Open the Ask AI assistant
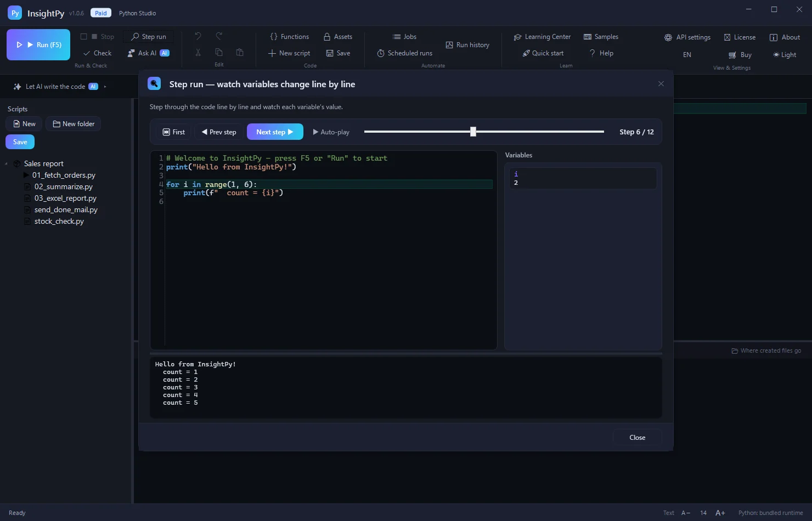The height and width of the screenshot is (521, 812). (x=148, y=53)
